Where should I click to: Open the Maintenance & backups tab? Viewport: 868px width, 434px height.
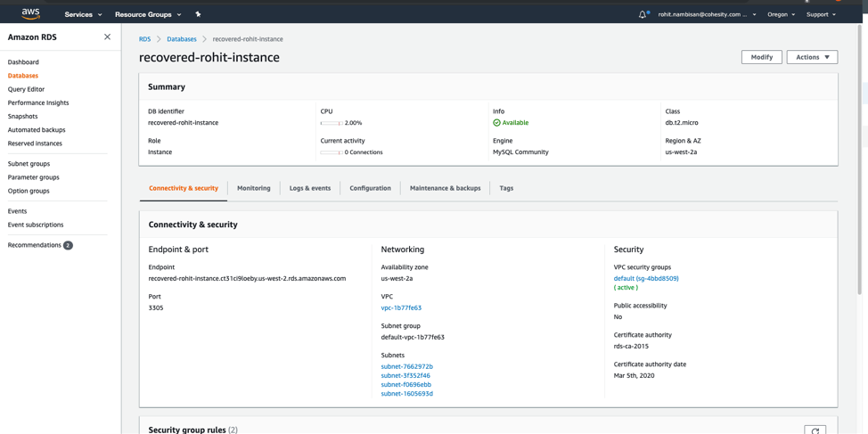(x=445, y=188)
